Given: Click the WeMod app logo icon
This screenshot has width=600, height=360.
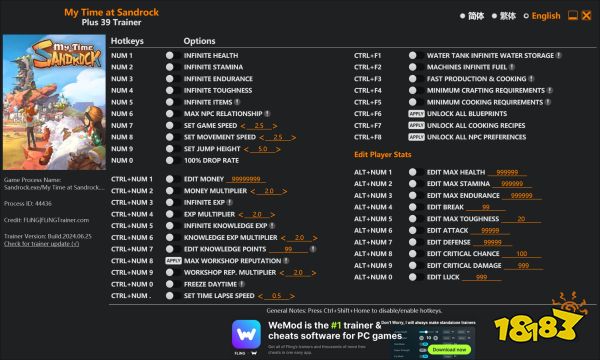Looking at the screenshot, I should click(x=246, y=334).
